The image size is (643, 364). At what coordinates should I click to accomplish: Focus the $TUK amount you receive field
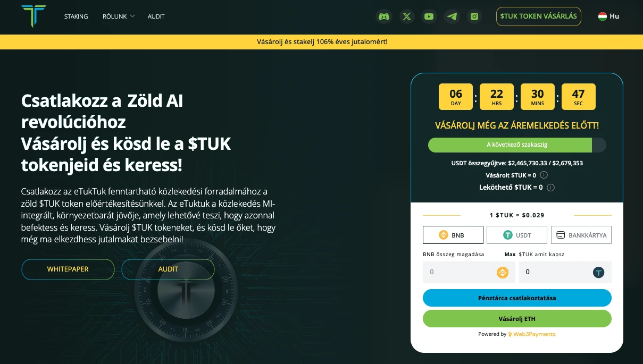pos(565,272)
